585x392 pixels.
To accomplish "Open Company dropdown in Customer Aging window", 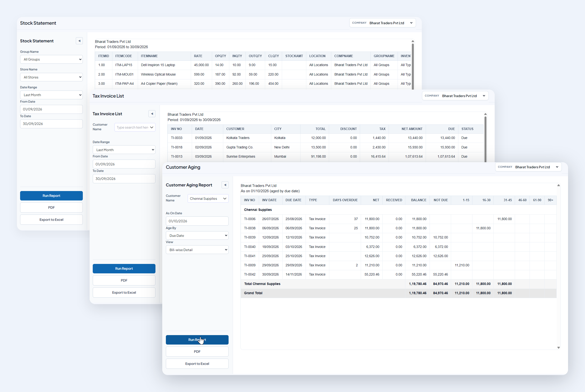I will coord(528,167).
